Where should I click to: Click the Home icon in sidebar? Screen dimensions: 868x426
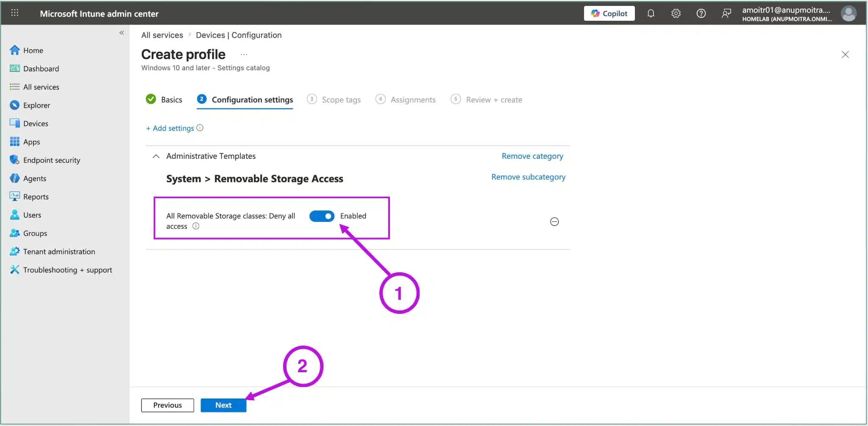click(14, 50)
